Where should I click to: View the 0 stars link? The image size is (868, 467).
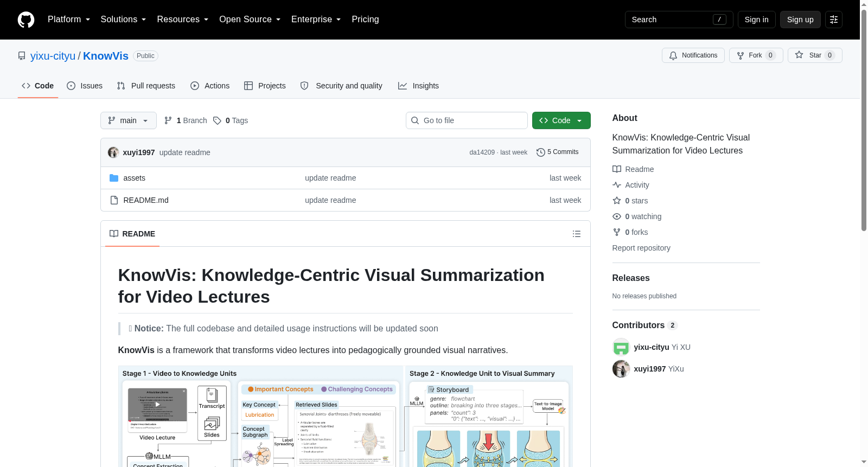630,201
